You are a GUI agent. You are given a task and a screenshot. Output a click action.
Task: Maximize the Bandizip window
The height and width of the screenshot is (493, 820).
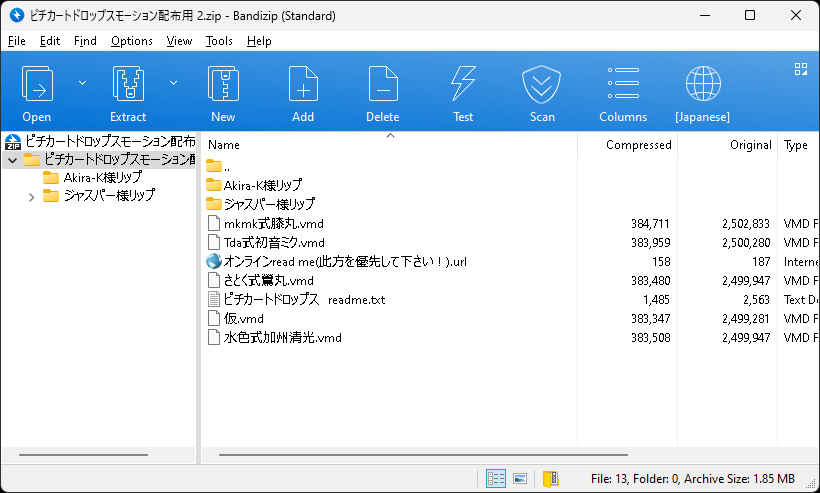point(750,15)
